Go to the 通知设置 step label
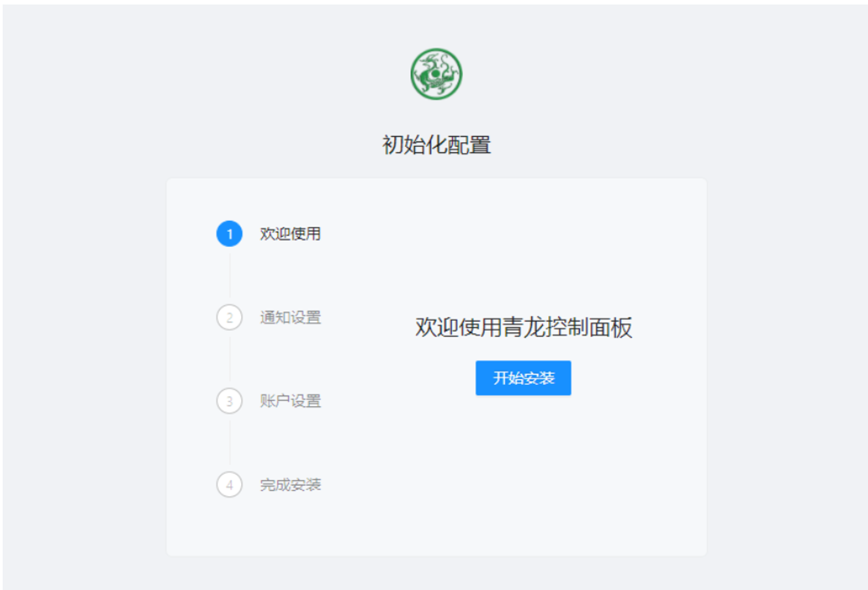The image size is (868, 590). [x=290, y=317]
